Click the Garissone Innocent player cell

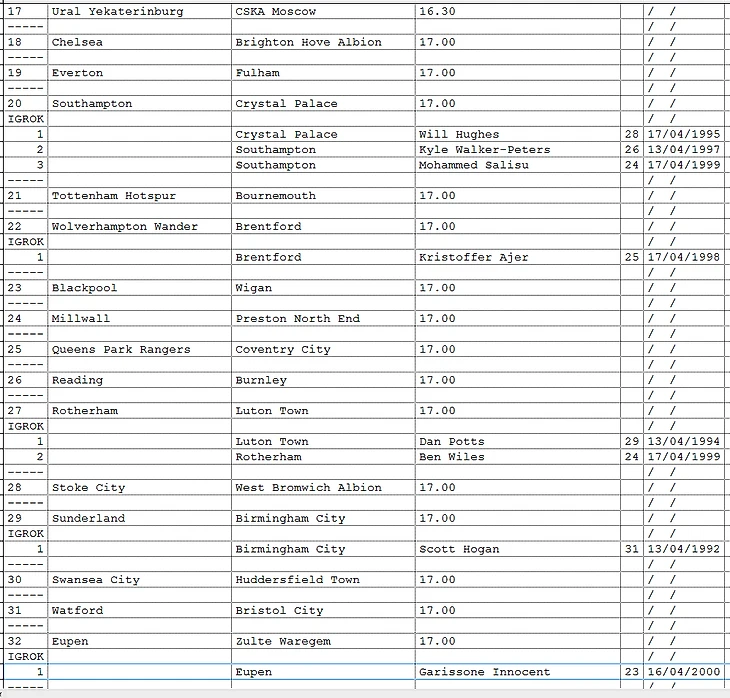point(484,672)
